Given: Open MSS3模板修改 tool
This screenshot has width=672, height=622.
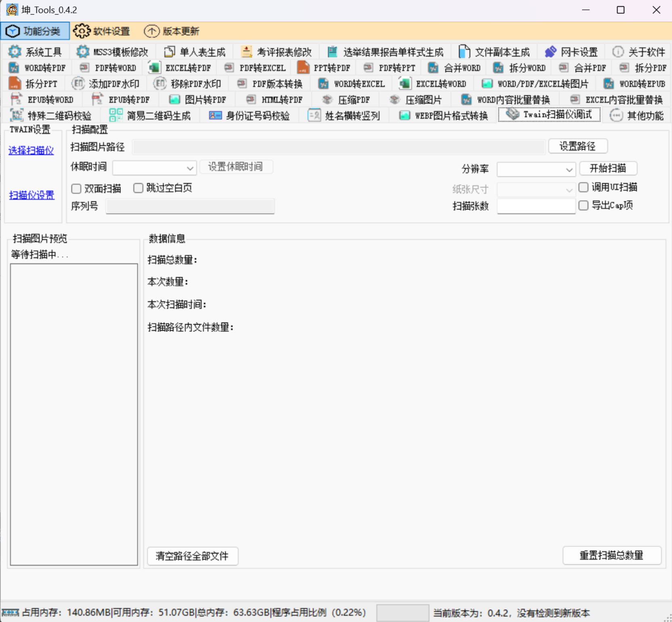Looking at the screenshot, I should click(112, 52).
